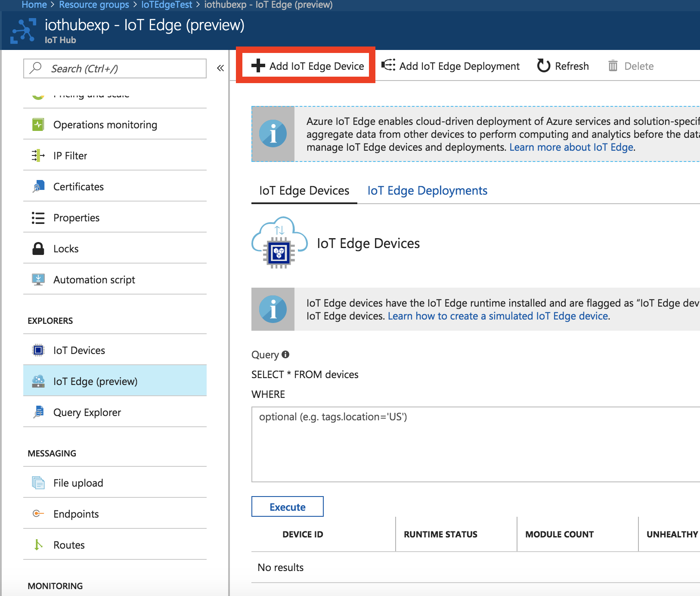Viewport: 700px width, 596px height.
Task: Click the Add IoT Edge Device button
Action: coord(307,65)
